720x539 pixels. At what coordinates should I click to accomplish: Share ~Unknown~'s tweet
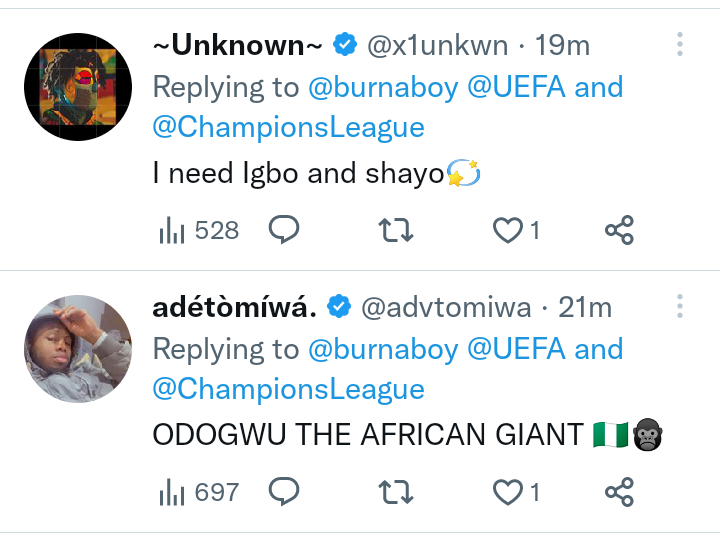click(x=619, y=231)
